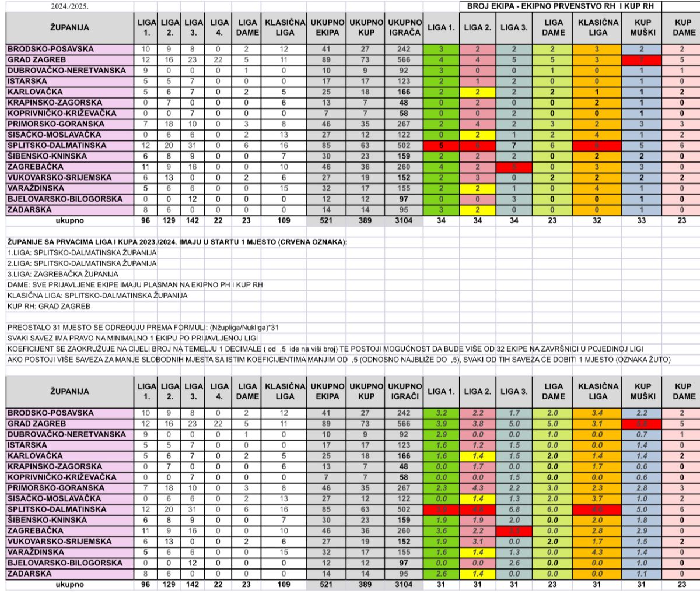Screen dimensions: 700x594
Task: Select ZADARSKA row label in the lower table
Action: click(x=24, y=574)
